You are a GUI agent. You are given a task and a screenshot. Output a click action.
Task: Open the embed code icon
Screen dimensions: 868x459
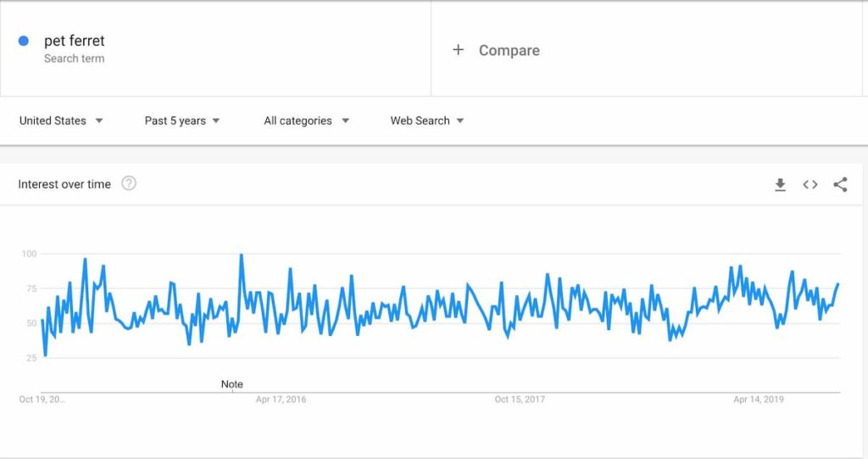[810, 185]
